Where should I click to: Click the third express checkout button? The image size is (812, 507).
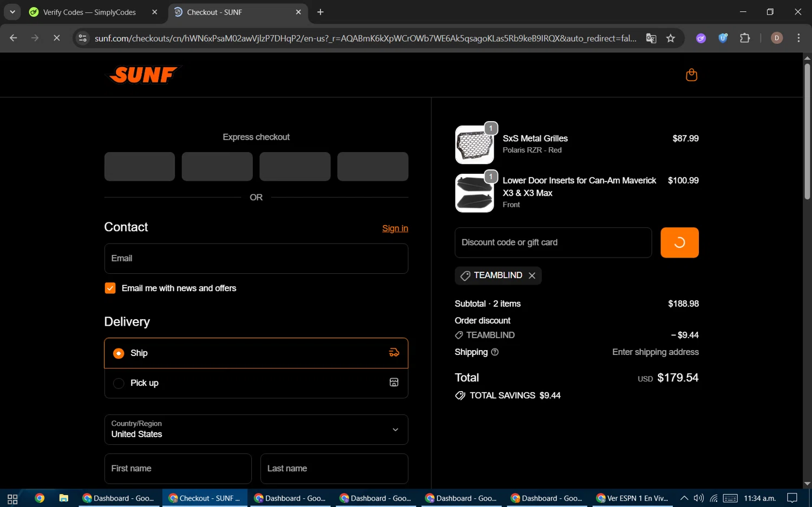[x=295, y=167]
